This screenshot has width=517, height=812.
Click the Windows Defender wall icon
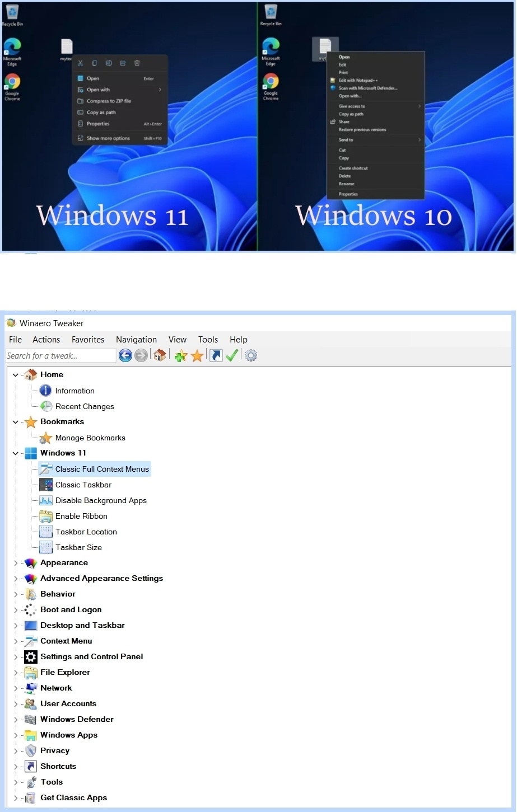pos(30,720)
